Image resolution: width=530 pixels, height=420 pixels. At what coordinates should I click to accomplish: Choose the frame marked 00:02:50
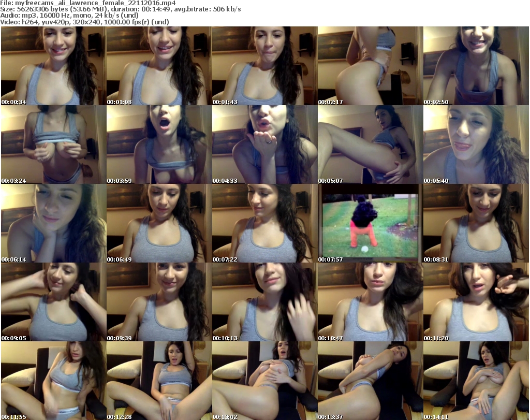click(x=476, y=66)
